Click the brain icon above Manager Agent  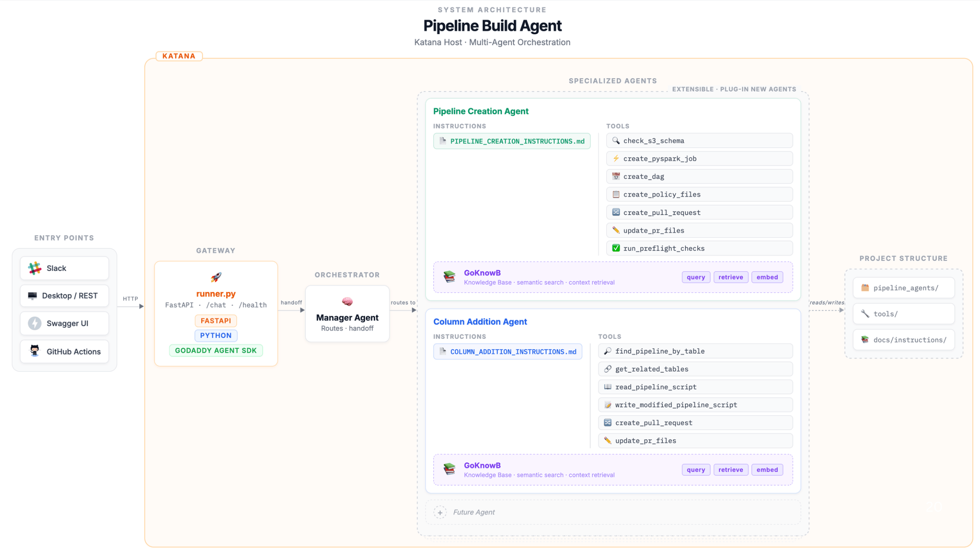point(347,302)
